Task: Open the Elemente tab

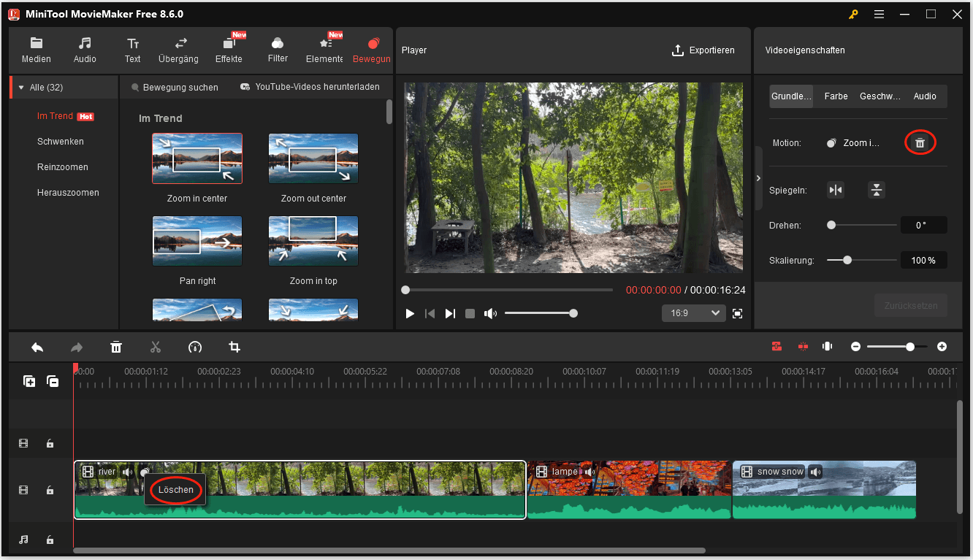Action: pos(324,50)
